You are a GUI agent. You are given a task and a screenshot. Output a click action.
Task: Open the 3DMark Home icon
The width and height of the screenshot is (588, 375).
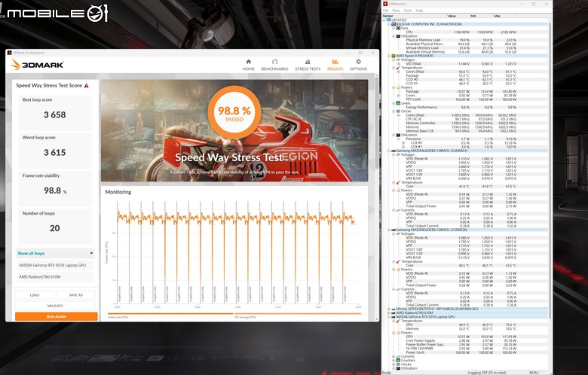point(248,62)
